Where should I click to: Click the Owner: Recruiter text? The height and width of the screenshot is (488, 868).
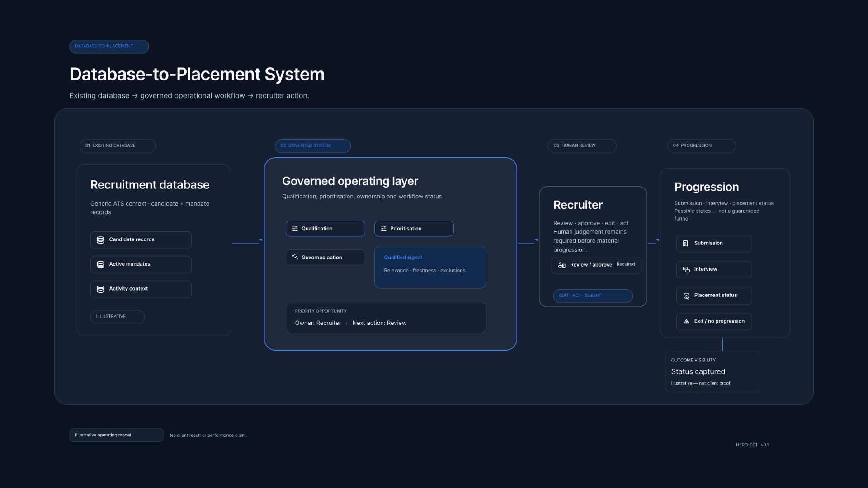[x=318, y=323]
